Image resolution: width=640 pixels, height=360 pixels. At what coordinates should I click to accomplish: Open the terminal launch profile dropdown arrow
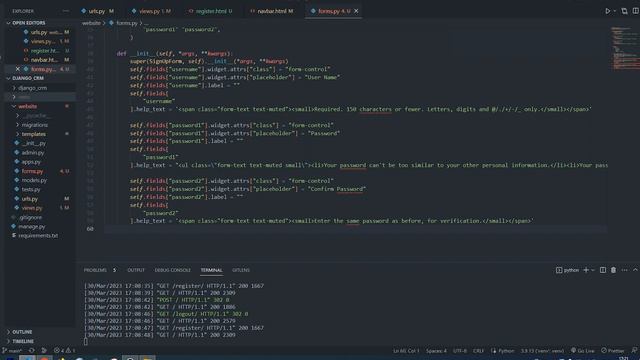[x=593, y=270]
